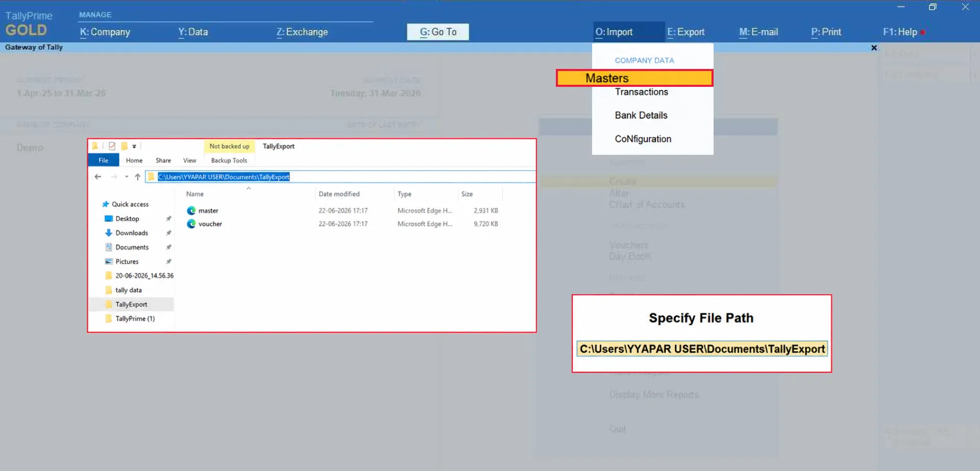Click the Specify File Path input field

pos(702,349)
